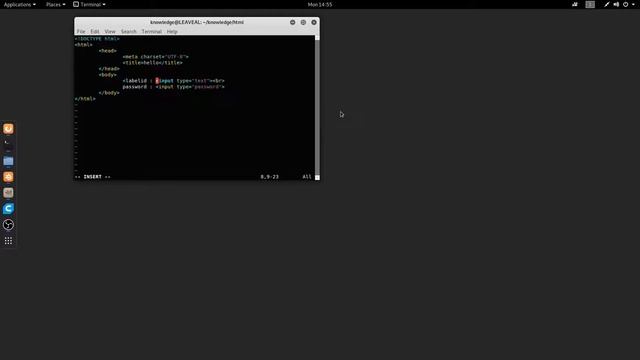Image resolution: width=640 pixels, height=360 pixels.
Task: Click the All indicator in status line
Action: tap(307, 177)
